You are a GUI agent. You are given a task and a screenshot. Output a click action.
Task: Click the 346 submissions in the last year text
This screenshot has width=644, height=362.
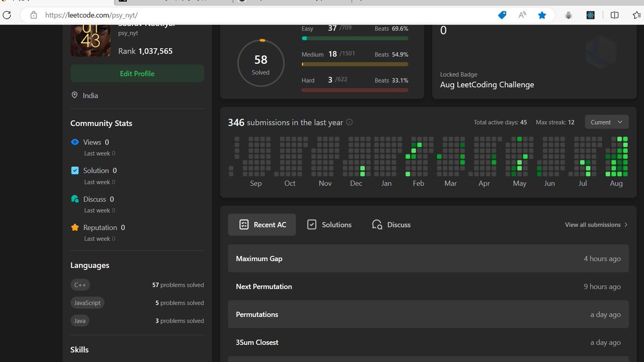point(286,122)
